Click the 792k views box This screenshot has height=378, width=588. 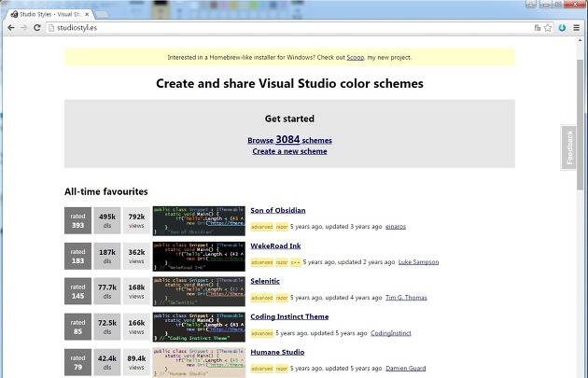(136, 220)
